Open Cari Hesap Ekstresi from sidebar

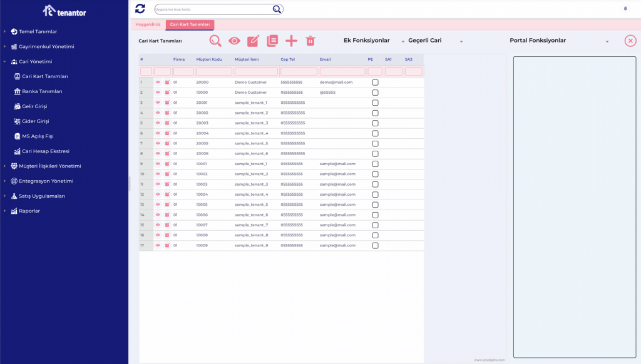pos(45,151)
